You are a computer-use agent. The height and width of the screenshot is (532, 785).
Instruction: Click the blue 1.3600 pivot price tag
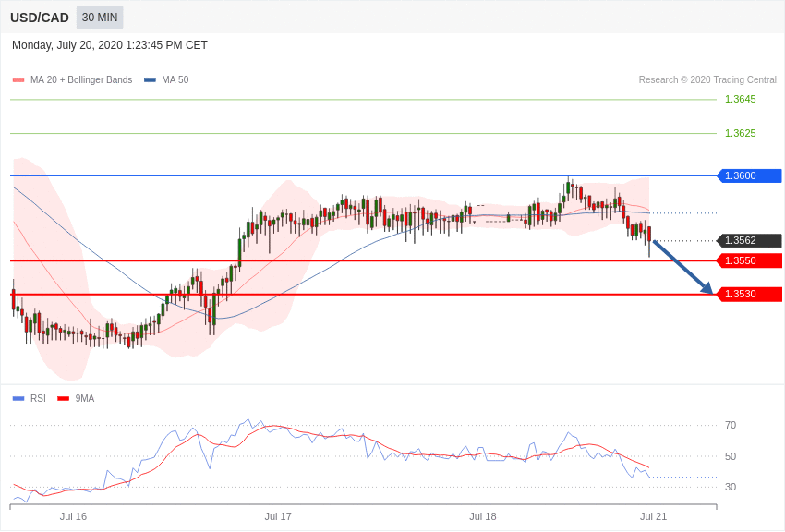click(750, 175)
